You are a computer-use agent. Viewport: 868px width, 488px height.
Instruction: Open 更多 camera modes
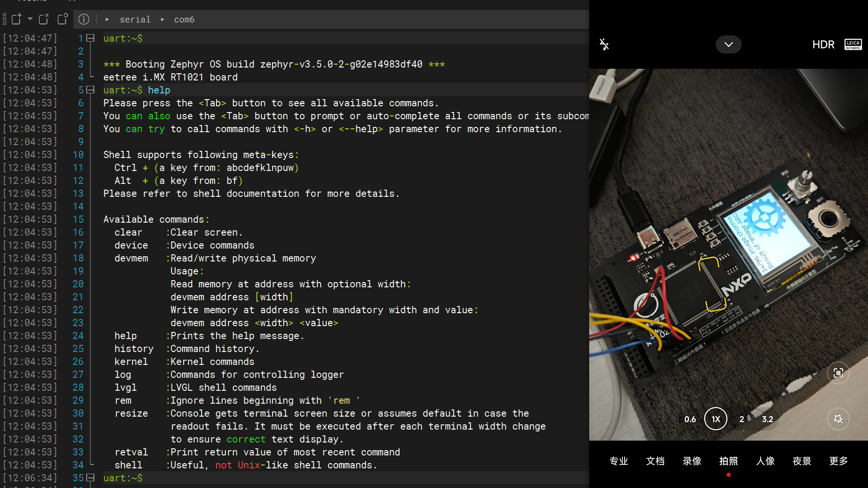(x=838, y=461)
